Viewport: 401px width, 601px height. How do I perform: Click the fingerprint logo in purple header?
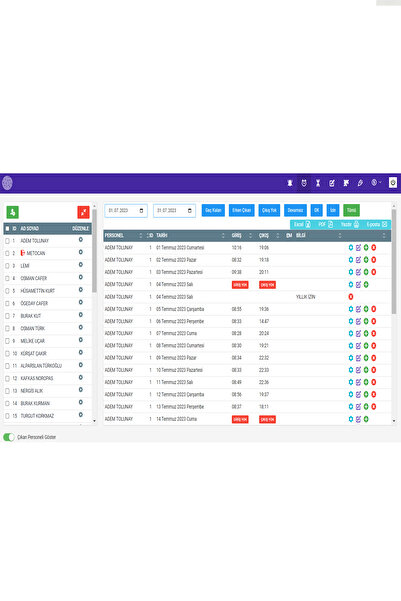(x=7, y=183)
